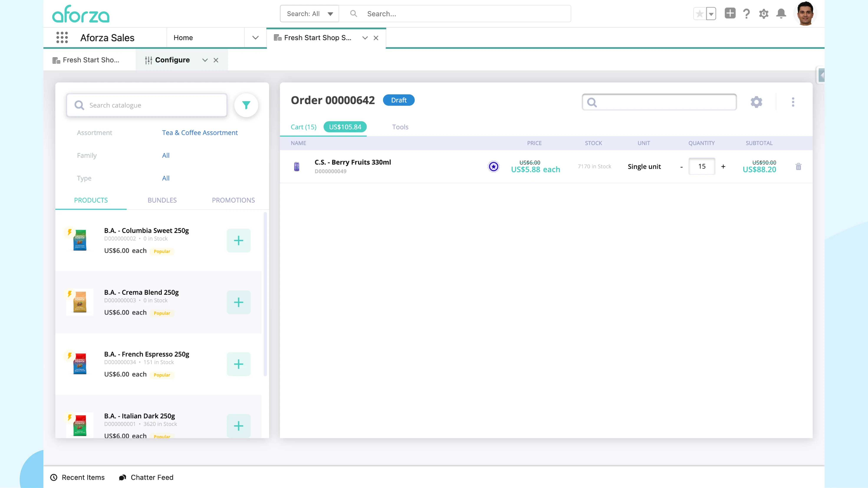868x488 pixels.
Task: Click the Favorites star icon
Action: point(700,14)
